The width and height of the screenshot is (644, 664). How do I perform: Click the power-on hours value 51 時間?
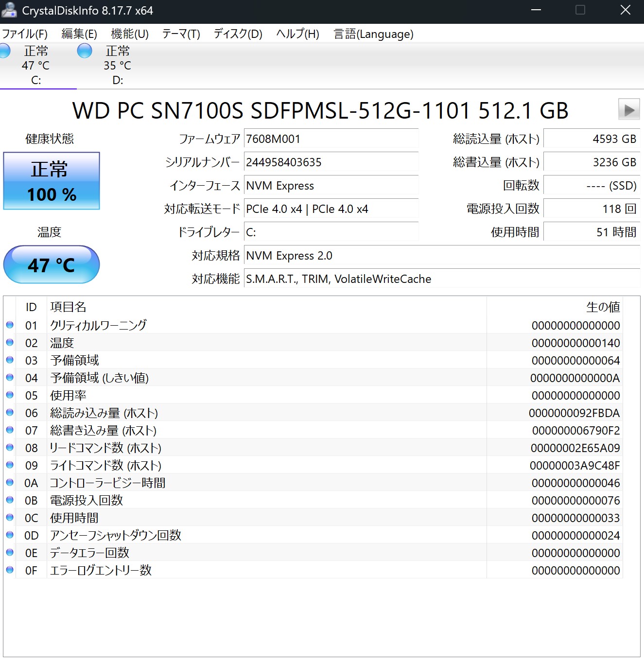tap(592, 232)
